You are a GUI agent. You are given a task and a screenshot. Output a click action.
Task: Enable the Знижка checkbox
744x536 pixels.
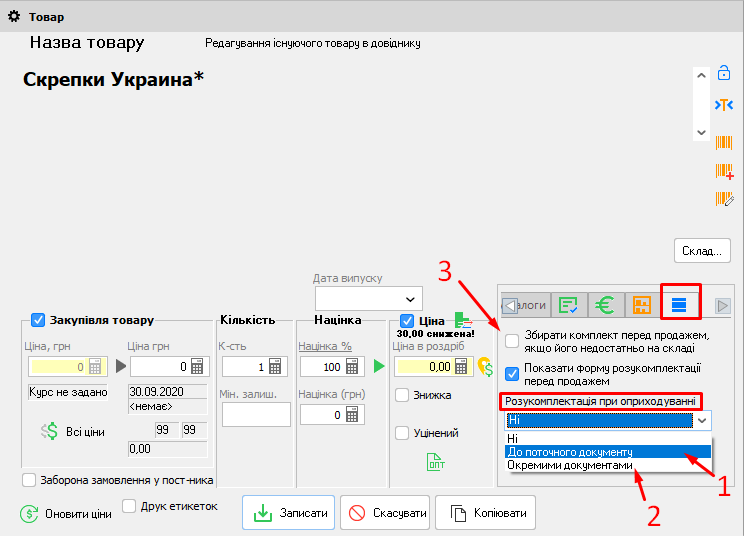coord(402,395)
